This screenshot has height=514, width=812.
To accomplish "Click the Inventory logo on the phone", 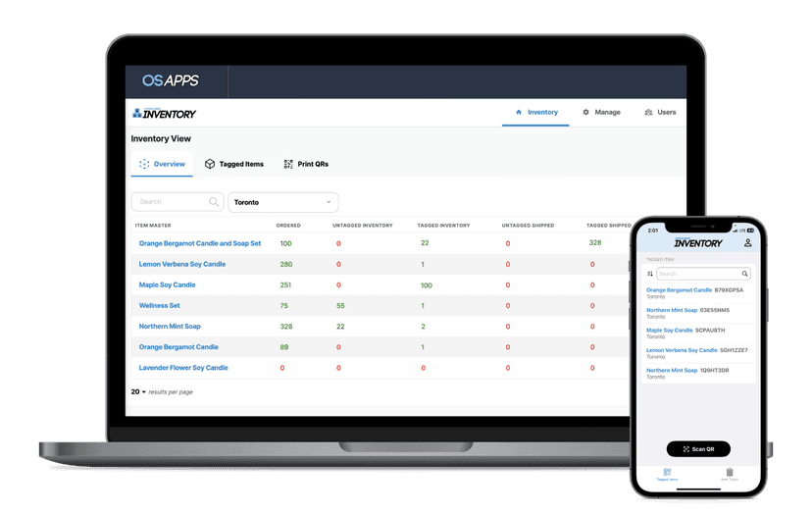I will tap(698, 242).
